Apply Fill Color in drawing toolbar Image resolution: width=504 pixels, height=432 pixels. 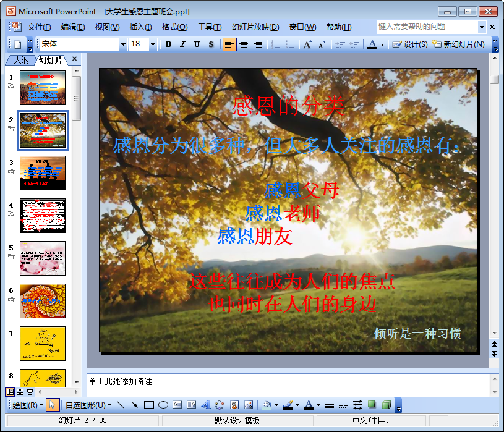coord(267,405)
